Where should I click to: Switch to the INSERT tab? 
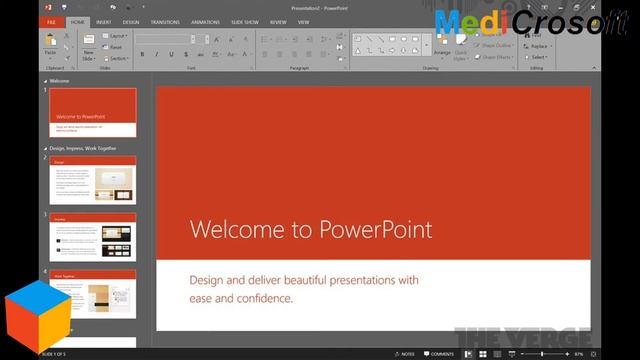point(104,22)
